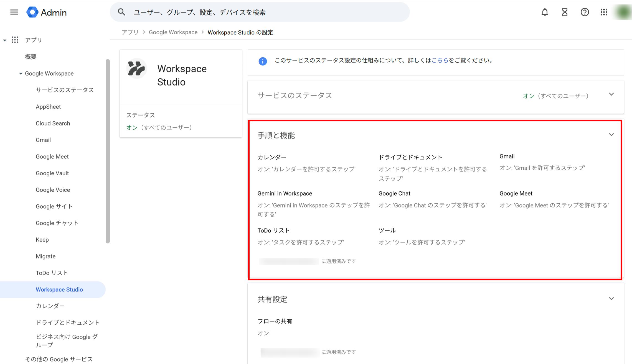Open the こちら help link
Image resolution: width=632 pixels, height=364 pixels.
[440, 60]
